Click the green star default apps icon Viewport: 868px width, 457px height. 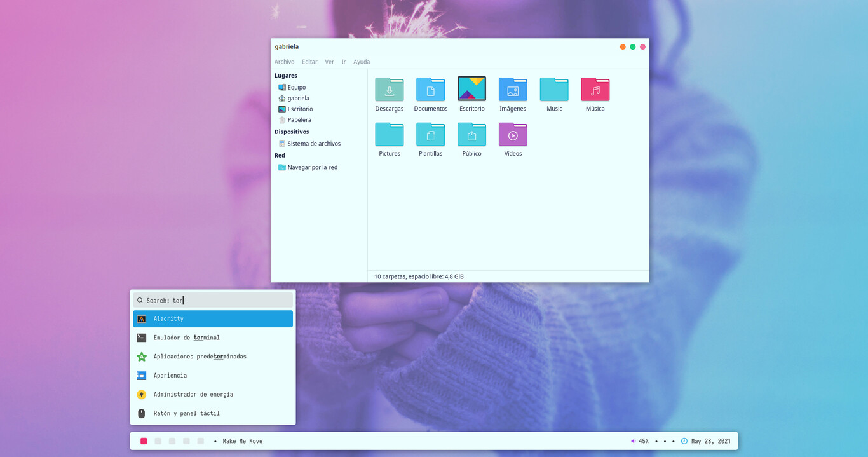pos(142,357)
